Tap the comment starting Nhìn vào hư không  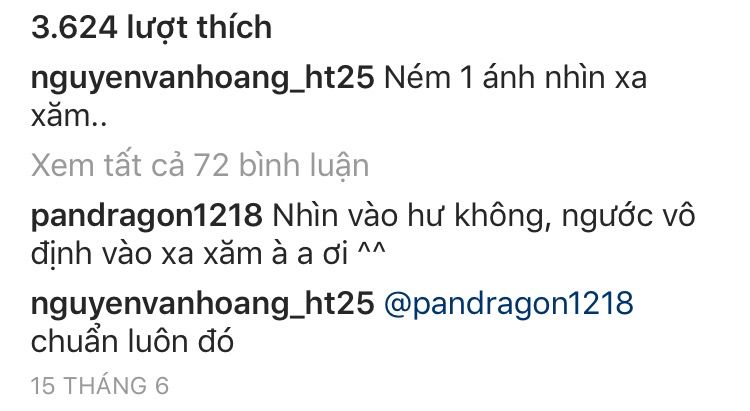click(x=363, y=234)
